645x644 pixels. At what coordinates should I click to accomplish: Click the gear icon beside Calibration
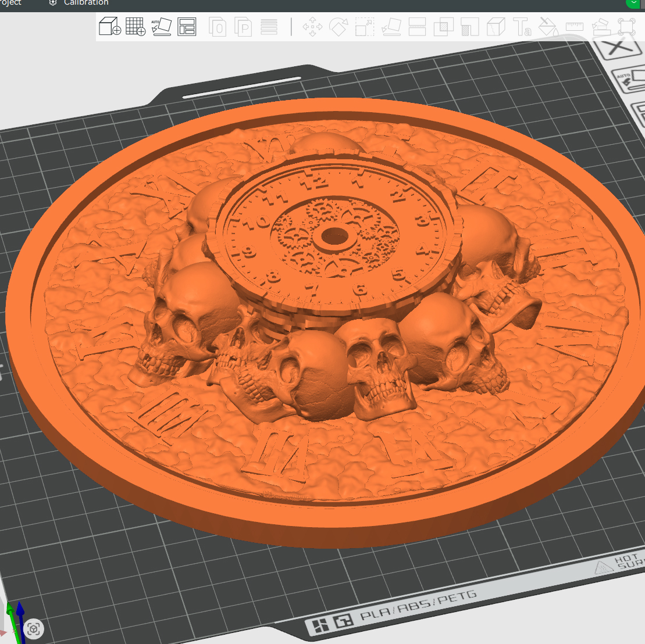[x=53, y=2]
